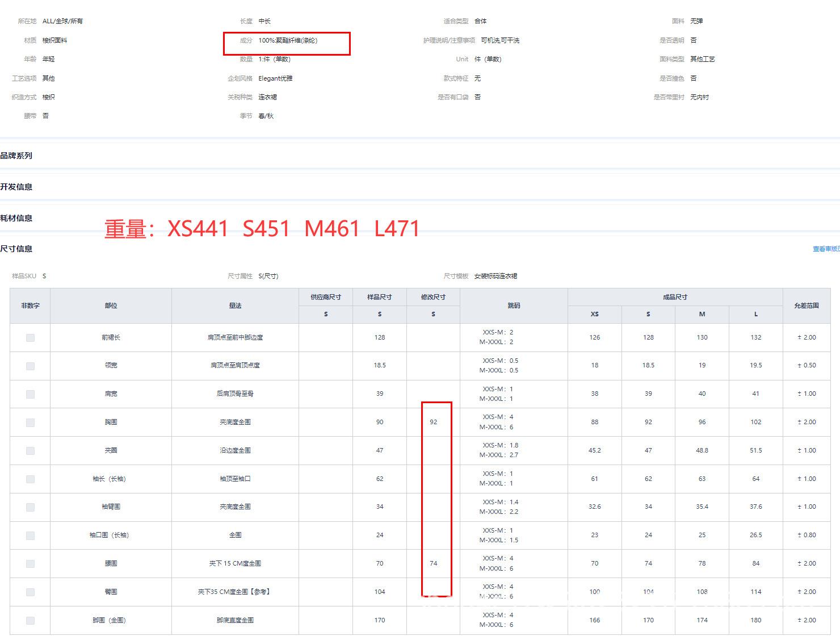Expand the 开发信息 section
This screenshot has height=636, width=840.
click(16, 187)
